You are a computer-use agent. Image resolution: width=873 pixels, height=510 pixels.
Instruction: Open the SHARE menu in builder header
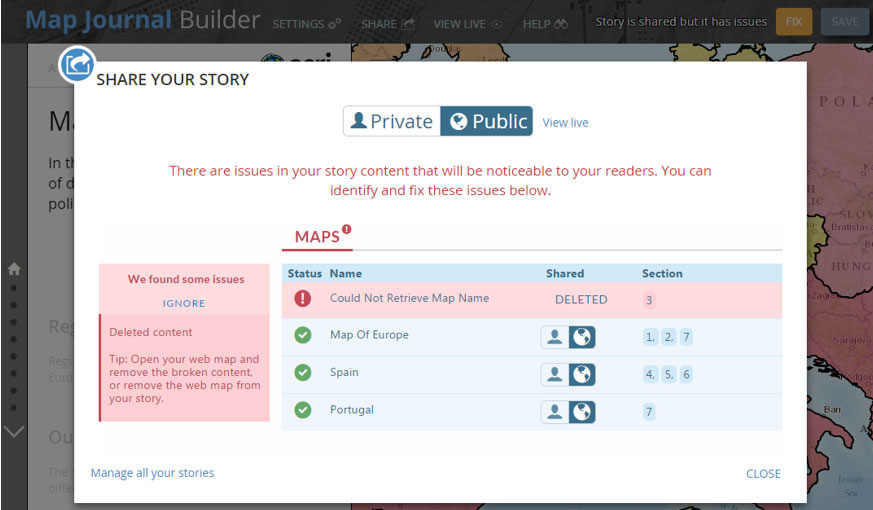pos(388,24)
